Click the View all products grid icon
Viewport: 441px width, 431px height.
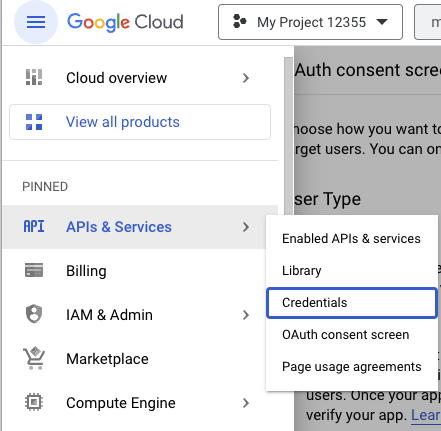click(34, 122)
